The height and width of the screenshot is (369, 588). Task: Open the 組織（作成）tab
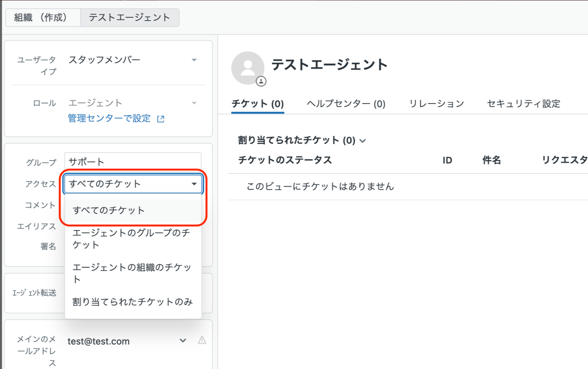pyautogui.click(x=43, y=18)
